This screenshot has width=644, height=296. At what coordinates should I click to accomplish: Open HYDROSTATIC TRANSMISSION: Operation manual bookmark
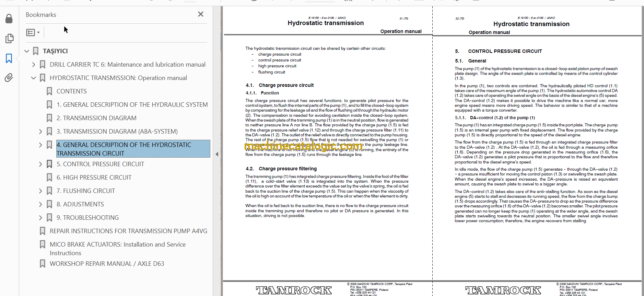[x=118, y=78]
